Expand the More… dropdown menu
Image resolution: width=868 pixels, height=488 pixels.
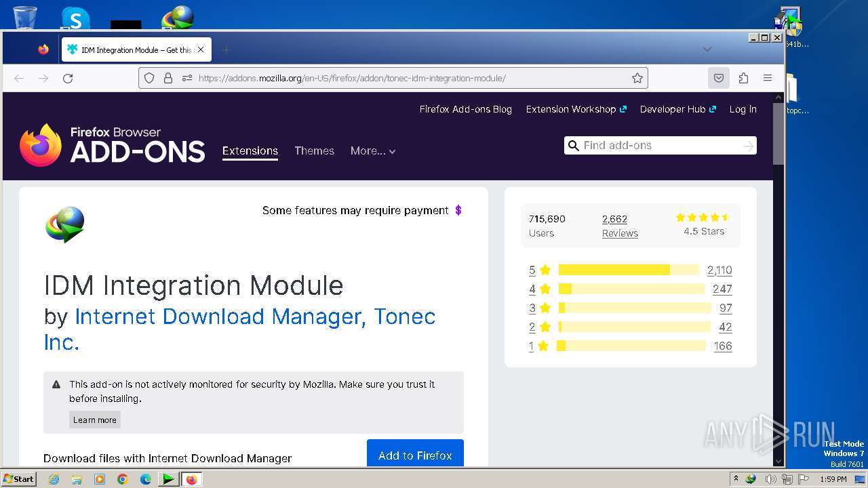coord(373,151)
